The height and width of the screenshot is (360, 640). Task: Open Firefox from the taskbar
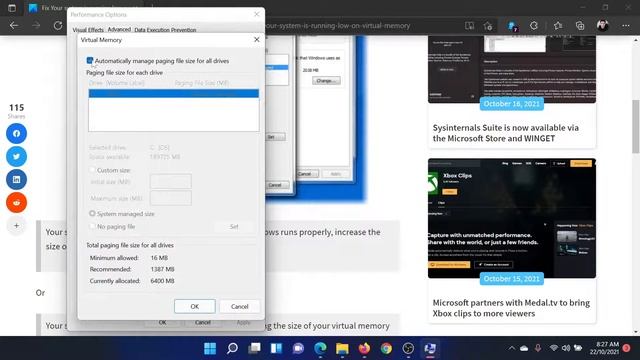(x=364, y=348)
